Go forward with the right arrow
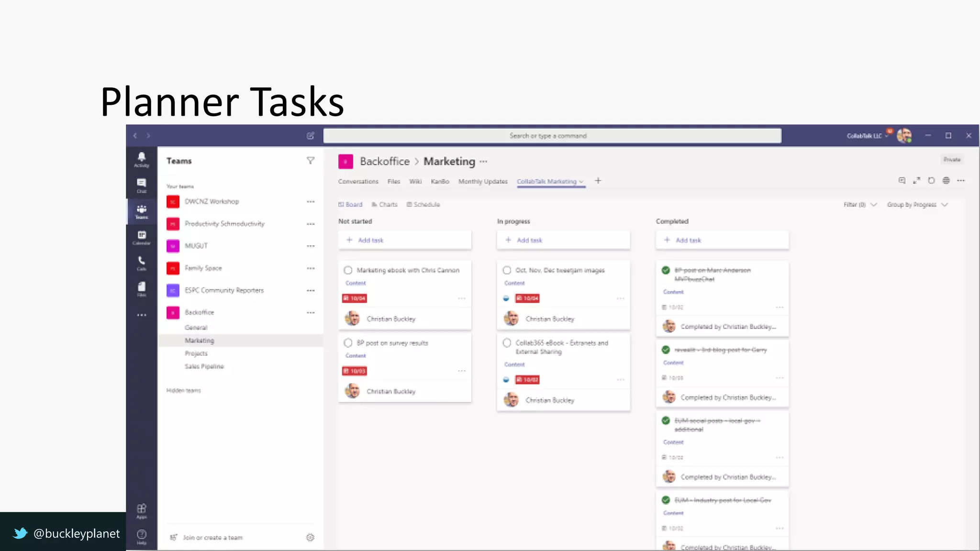Image resolution: width=980 pixels, height=551 pixels. coord(148,136)
